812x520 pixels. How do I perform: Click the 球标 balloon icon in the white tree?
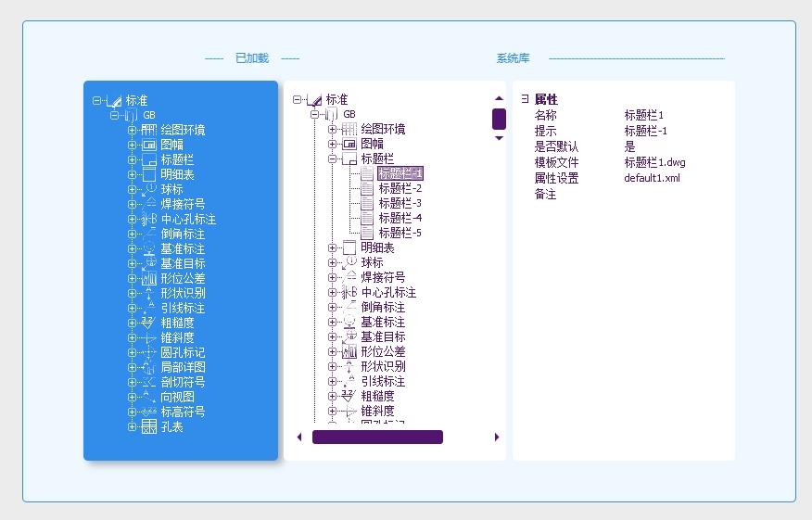pyautogui.click(x=349, y=262)
